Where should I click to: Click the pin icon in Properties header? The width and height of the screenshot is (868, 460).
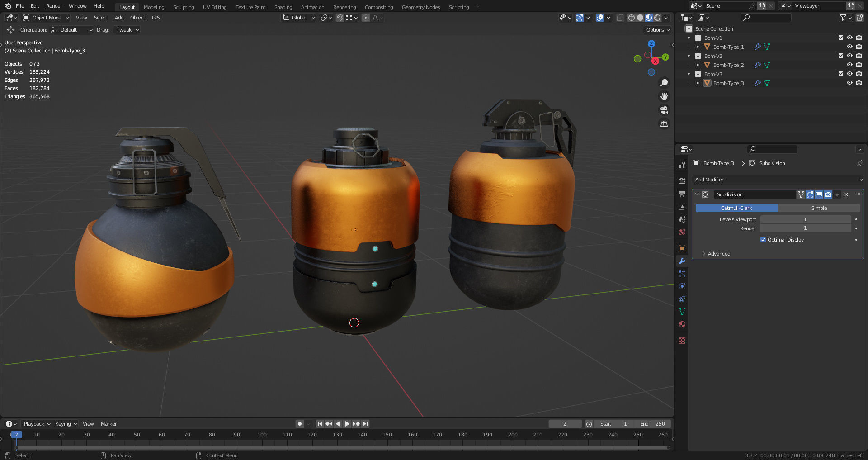tap(859, 163)
